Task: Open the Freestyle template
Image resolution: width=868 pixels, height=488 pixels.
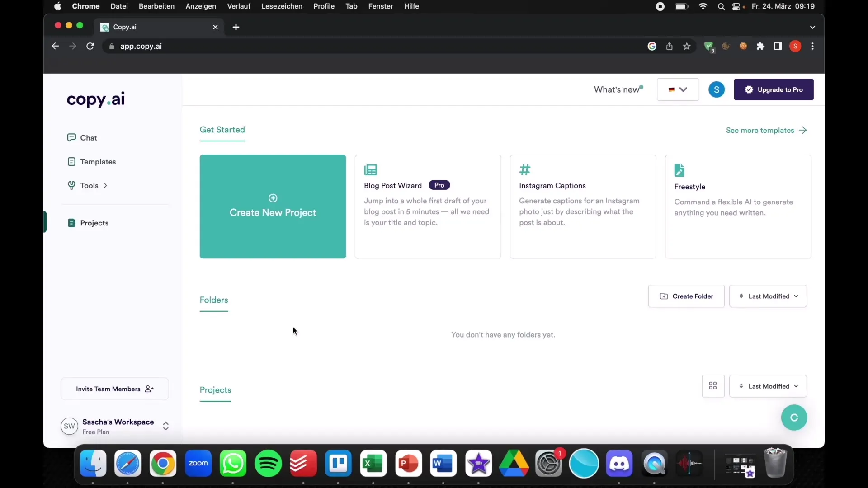Action: pos(738,206)
